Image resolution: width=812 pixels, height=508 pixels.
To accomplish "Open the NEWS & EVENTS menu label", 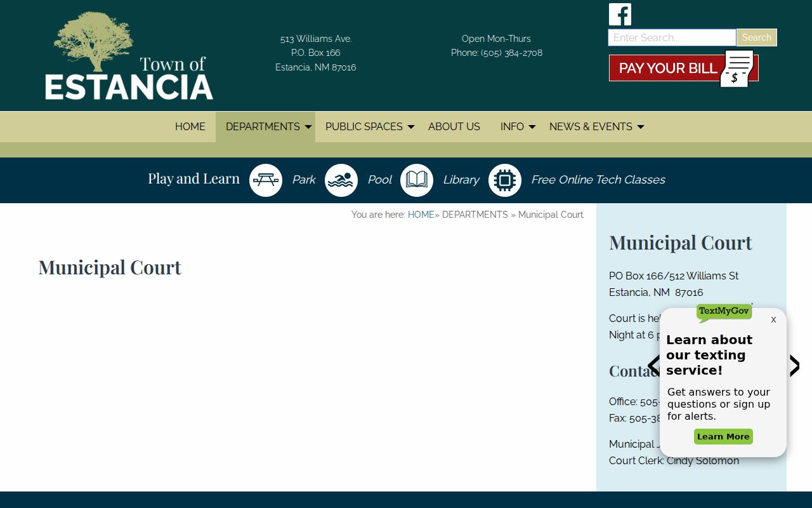I will [591, 127].
